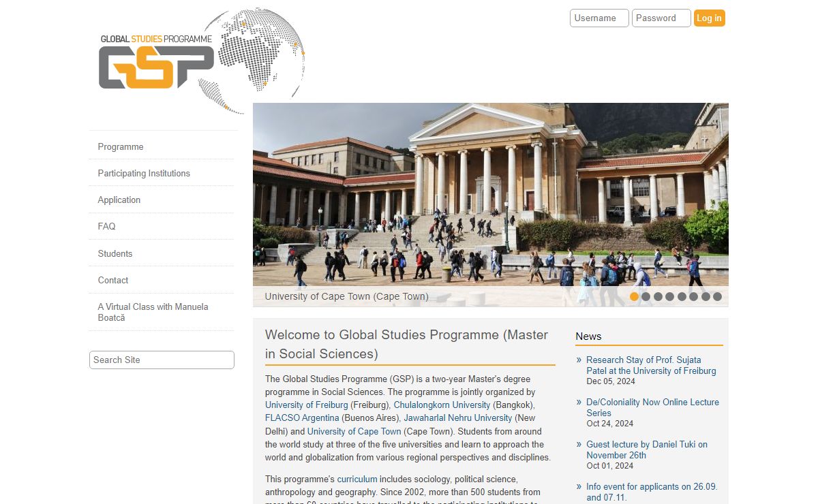818x504 pixels.
Task: Focus the Username field
Action: pyautogui.click(x=599, y=18)
